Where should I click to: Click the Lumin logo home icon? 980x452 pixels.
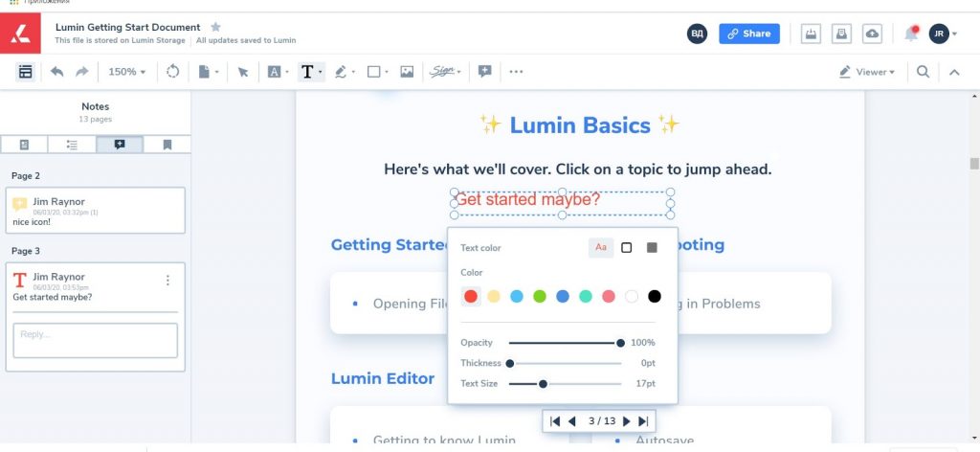pyautogui.click(x=20, y=34)
